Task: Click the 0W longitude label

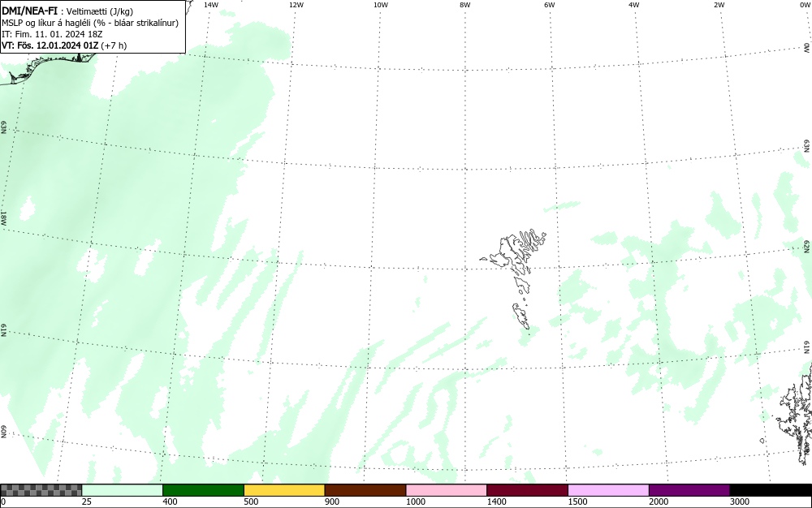Action: point(804,5)
